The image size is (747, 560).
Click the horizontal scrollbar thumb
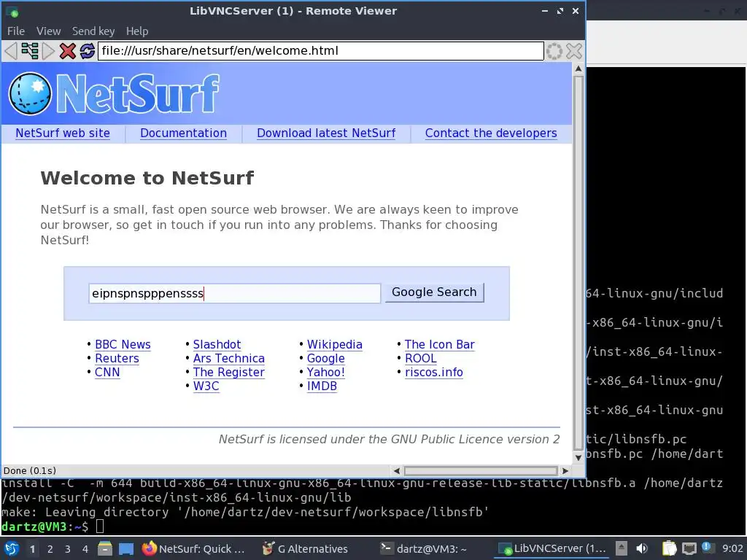tap(481, 471)
